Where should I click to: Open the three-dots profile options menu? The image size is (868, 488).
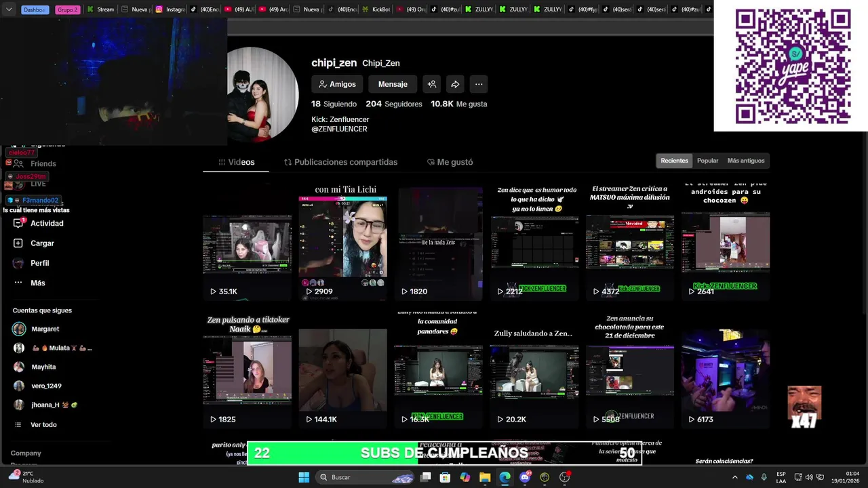479,84
